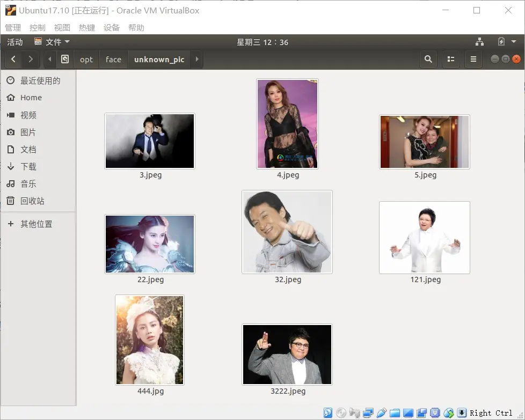Open the search in Files

tap(428, 59)
